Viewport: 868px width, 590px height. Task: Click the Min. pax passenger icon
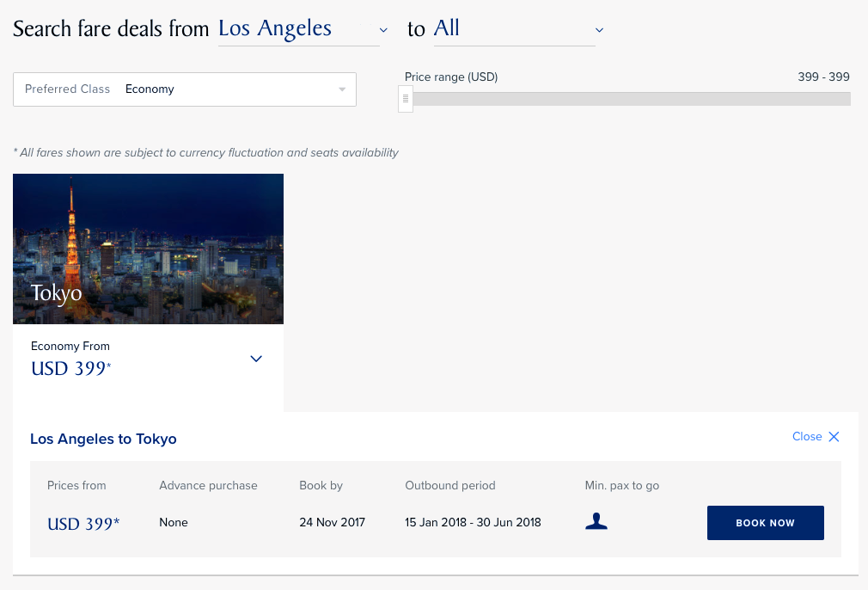[596, 521]
